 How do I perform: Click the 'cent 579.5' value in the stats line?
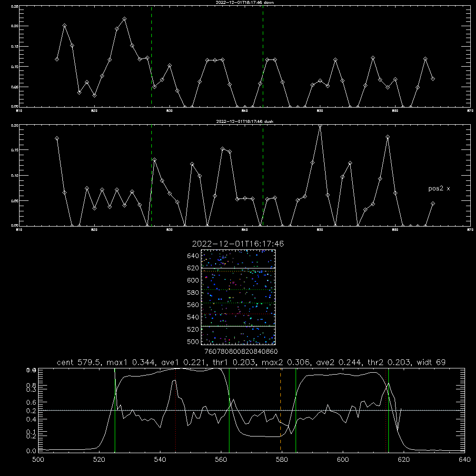[79, 362]
